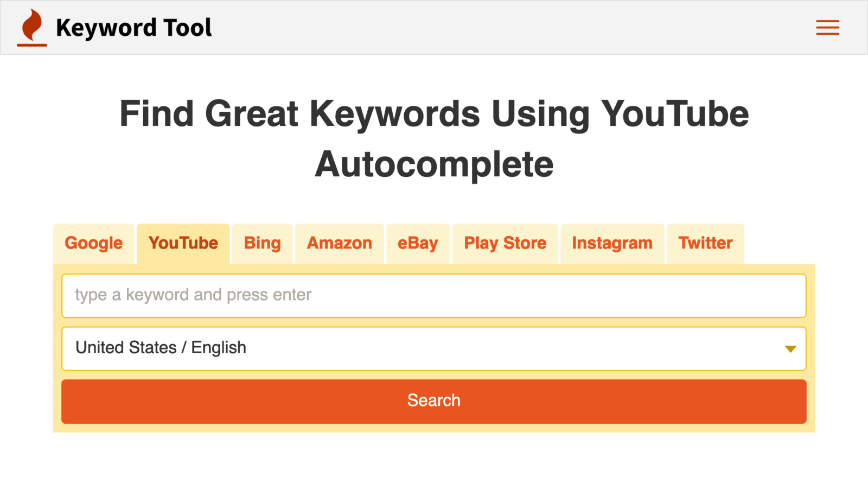Click the yellow panel margin below Search
This screenshot has height=490, width=868.
[434, 428]
